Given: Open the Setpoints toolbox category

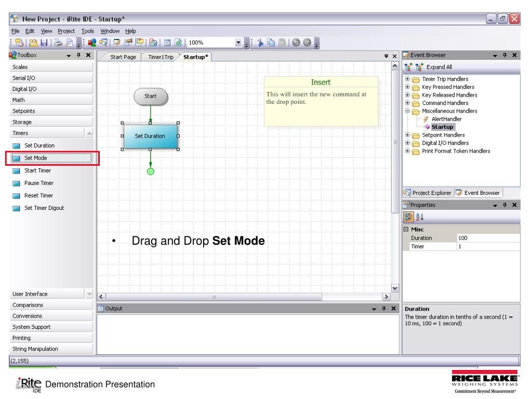Looking at the screenshot, I should [x=51, y=111].
